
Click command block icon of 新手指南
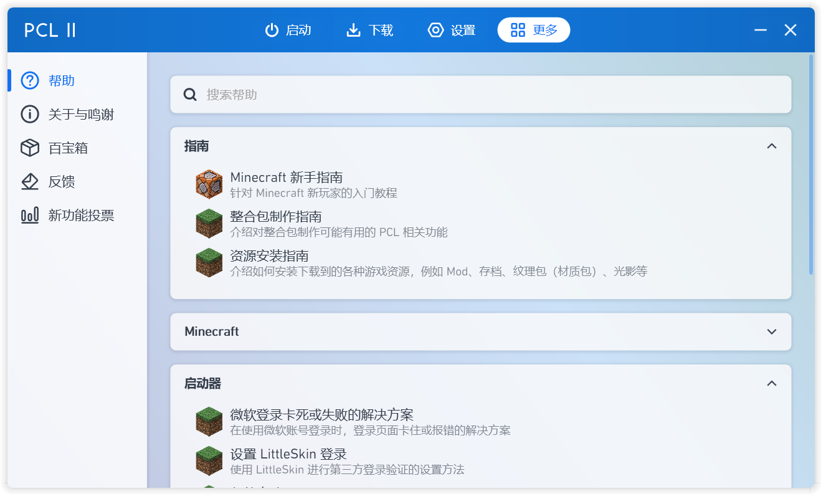(x=209, y=184)
